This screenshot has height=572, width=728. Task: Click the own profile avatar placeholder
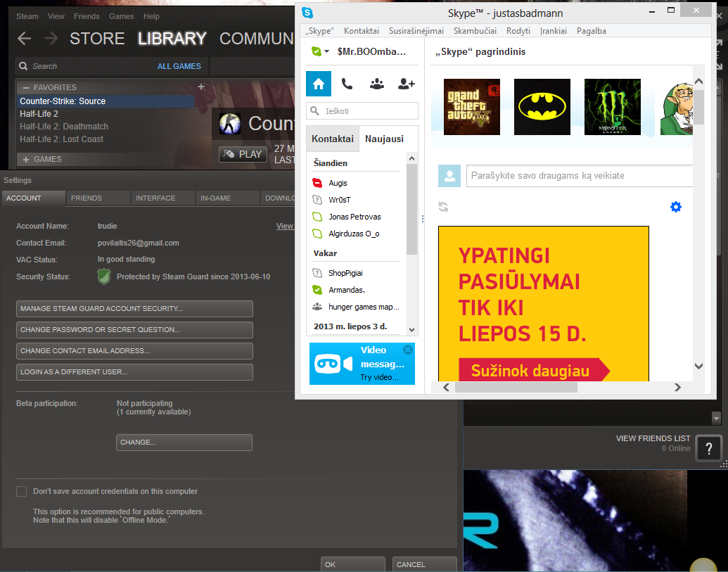coord(449,176)
